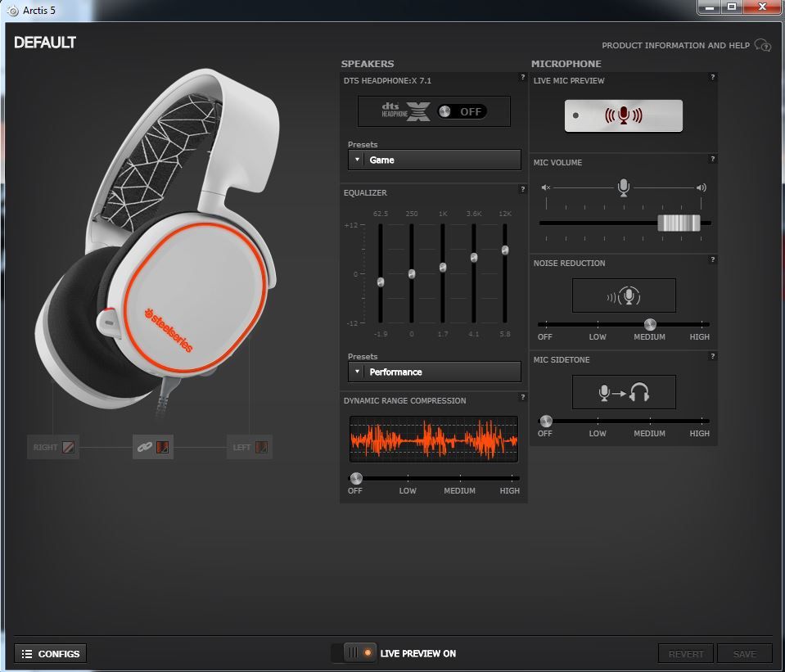The width and height of the screenshot is (785, 672).
Task: Open help for DTS Headphone:X 7.1
Action: [523, 77]
